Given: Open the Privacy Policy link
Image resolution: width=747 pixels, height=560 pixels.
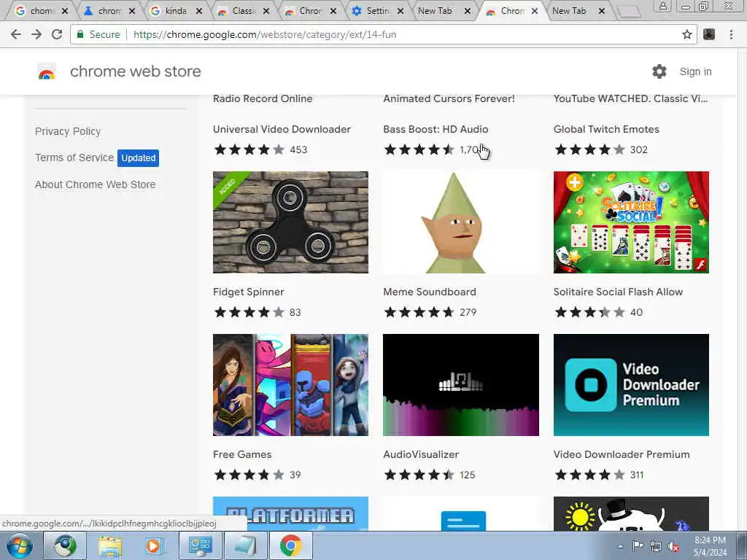Looking at the screenshot, I should click(x=68, y=131).
